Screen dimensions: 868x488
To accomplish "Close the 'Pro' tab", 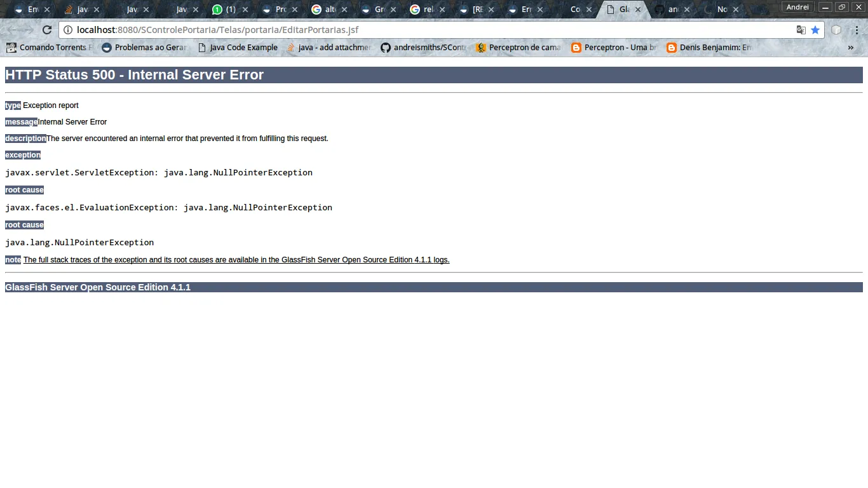I will [x=295, y=10].
